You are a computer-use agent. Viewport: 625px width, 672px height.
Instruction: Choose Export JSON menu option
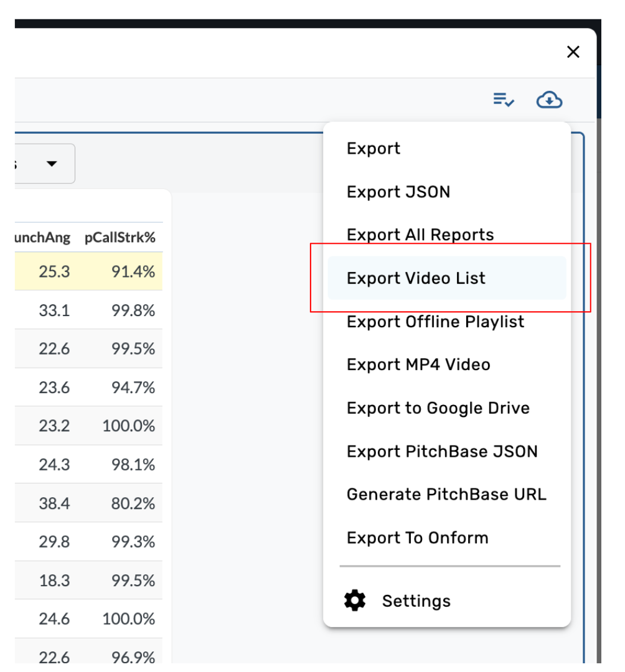(398, 192)
